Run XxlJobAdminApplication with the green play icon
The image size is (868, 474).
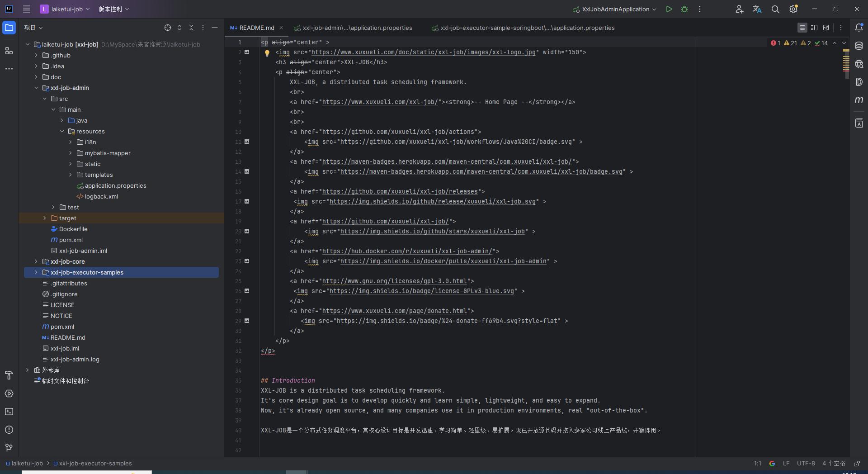[x=669, y=9]
